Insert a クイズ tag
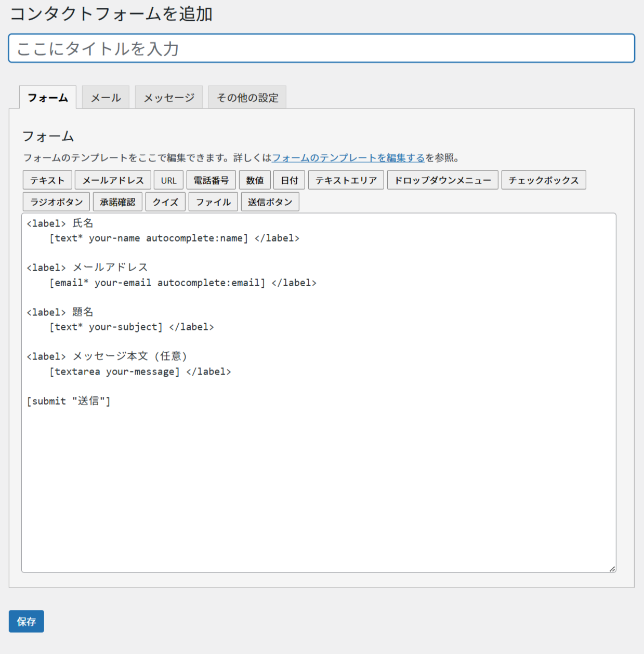 point(165,202)
